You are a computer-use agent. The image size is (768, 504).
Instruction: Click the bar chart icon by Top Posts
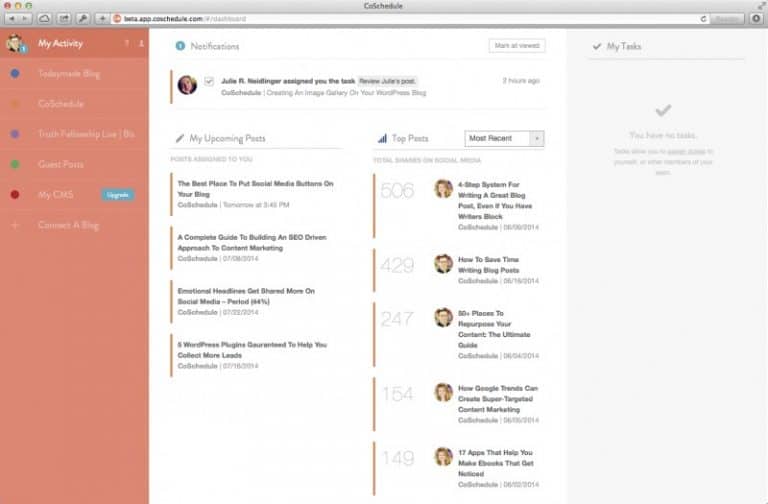(x=383, y=139)
